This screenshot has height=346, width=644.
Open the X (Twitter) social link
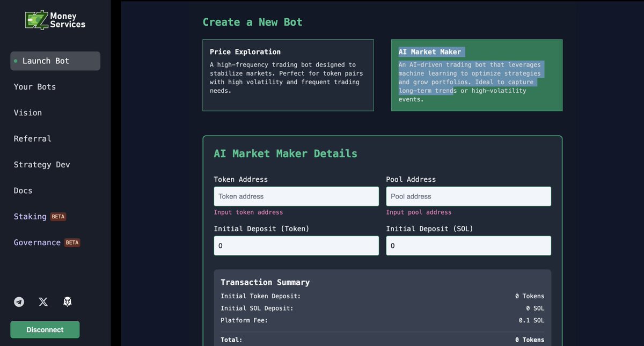tap(43, 301)
